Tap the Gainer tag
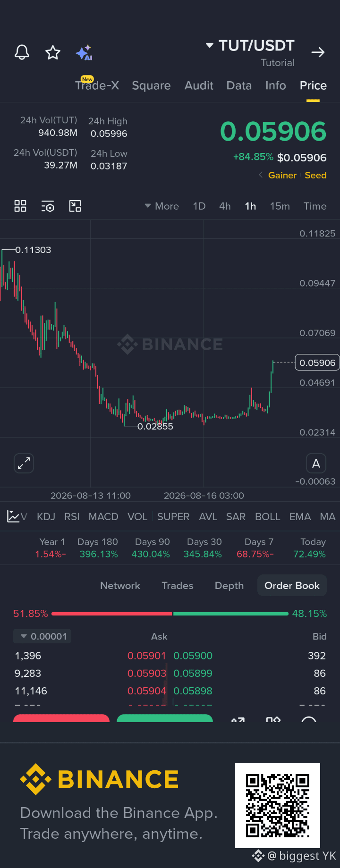The width and height of the screenshot is (340, 868). [282, 175]
